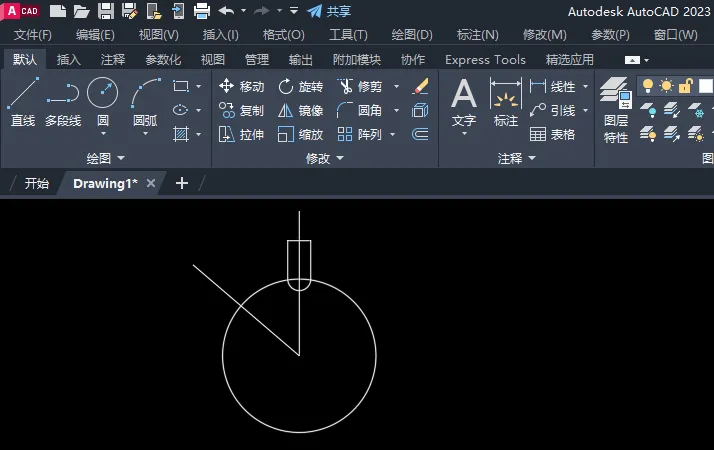
Task: Expand the Arc (圆弧) tool dropdown
Action: 145,133
